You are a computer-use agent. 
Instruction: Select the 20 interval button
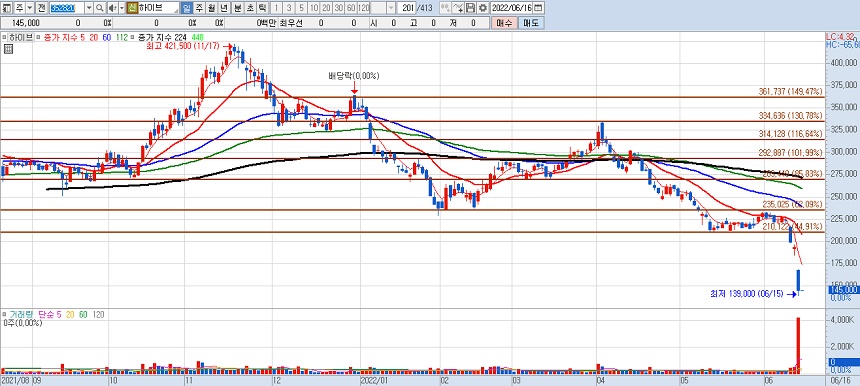click(326, 8)
